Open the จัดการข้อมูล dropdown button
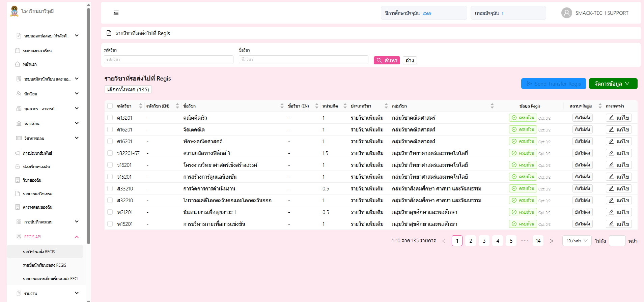The width and height of the screenshot is (644, 302). 613,84
